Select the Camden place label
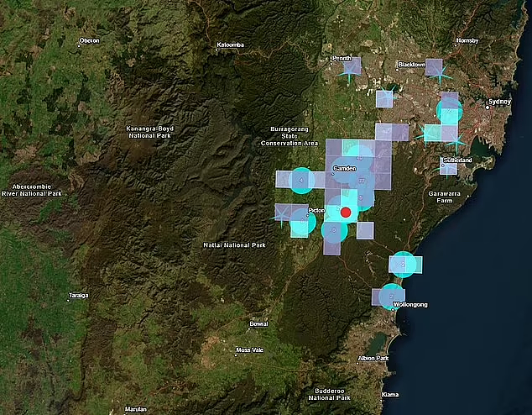Screen dimensions: 532x415 (x=344, y=169)
